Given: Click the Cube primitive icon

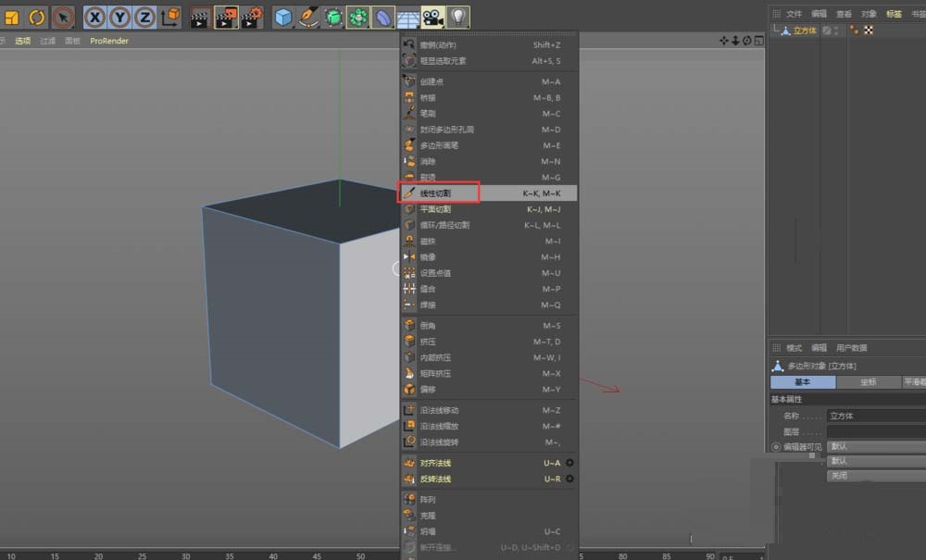Looking at the screenshot, I should click(x=284, y=16).
